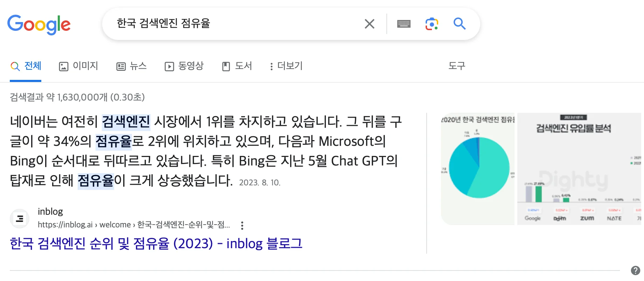The width and height of the screenshot is (644, 281).
Task: Click the inblog site name label
Action: [50, 212]
